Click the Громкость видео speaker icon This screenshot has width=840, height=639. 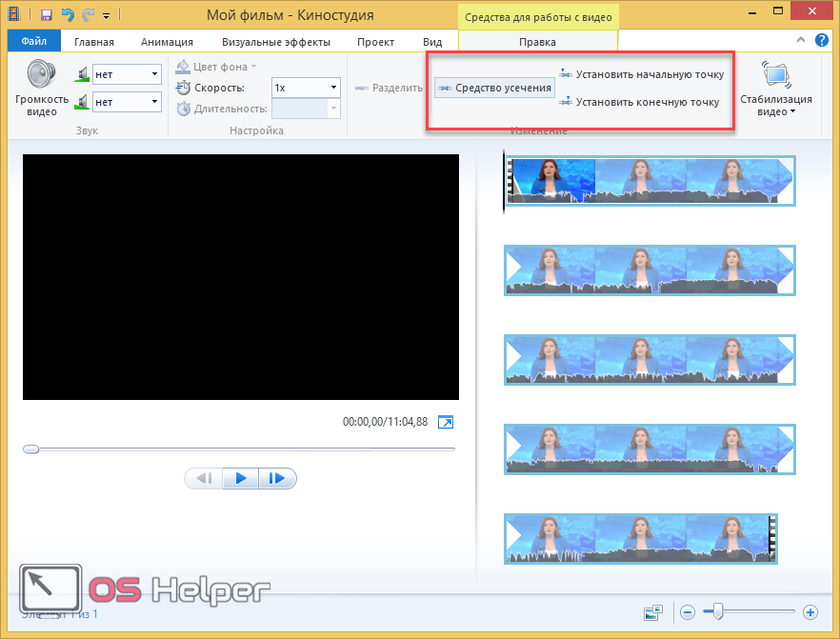pyautogui.click(x=42, y=75)
